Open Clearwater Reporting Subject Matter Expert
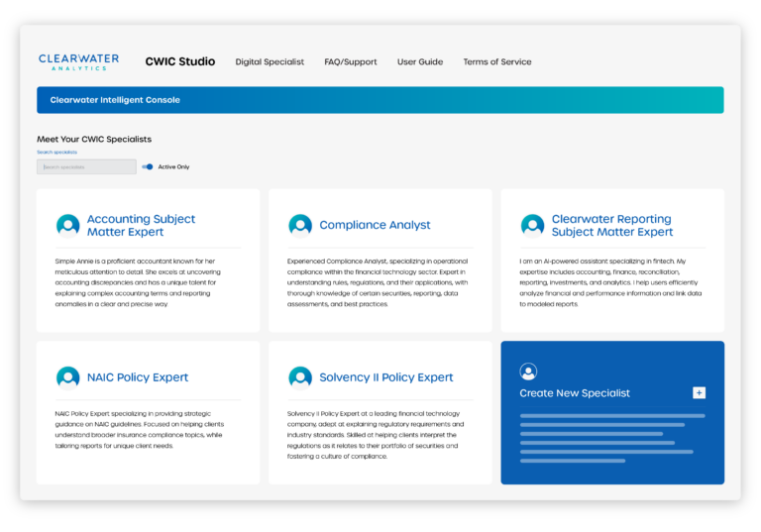Viewport: 761px width, 532px height. point(612,225)
